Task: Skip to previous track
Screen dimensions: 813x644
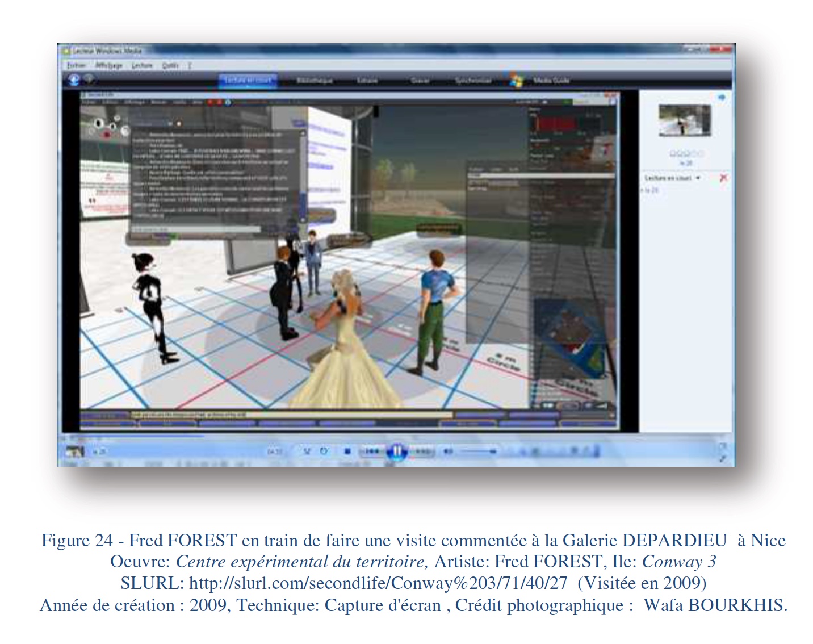Action: coord(372,451)
